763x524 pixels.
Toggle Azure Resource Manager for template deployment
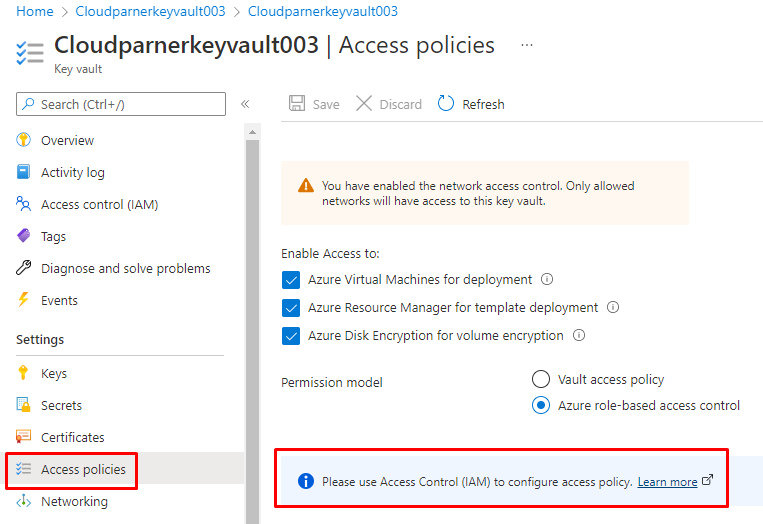click(291, 308)
